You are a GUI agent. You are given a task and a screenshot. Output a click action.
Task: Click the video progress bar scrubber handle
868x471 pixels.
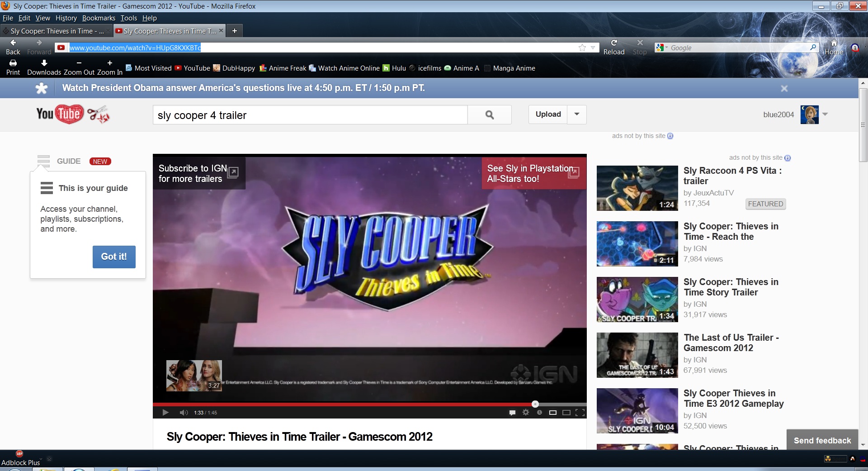pos(535,404)
